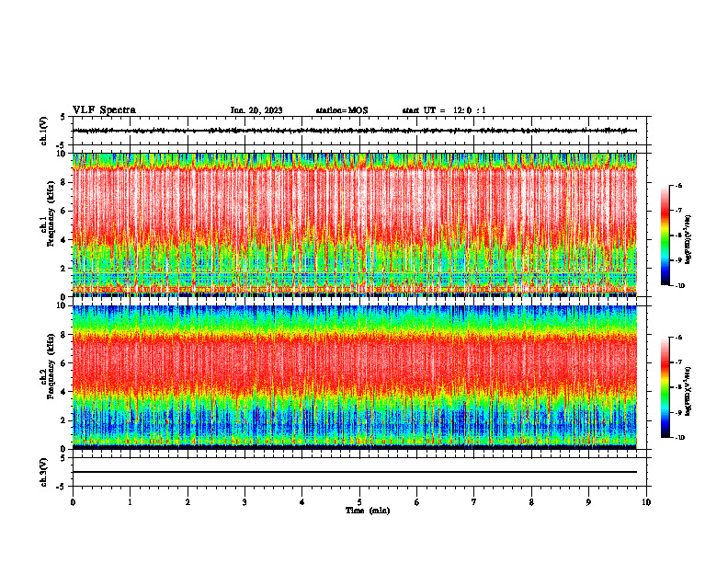Click time axis tick label "9"
The image size is (728, 563).
(x=588, y=502)
